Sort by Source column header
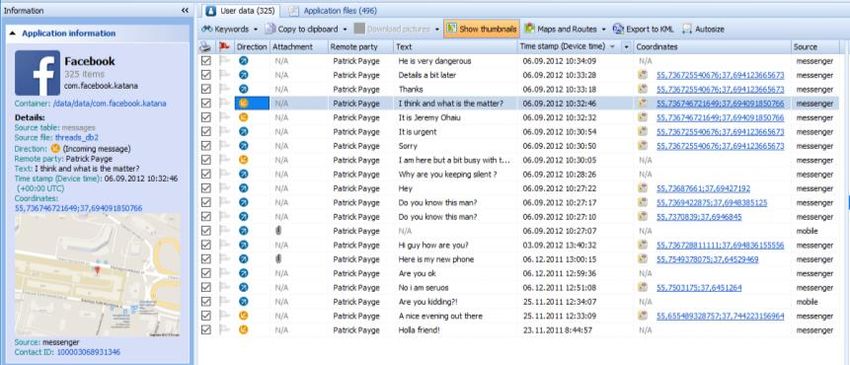The width and height of the screenshot is (850, 365). tap(815, 47)
